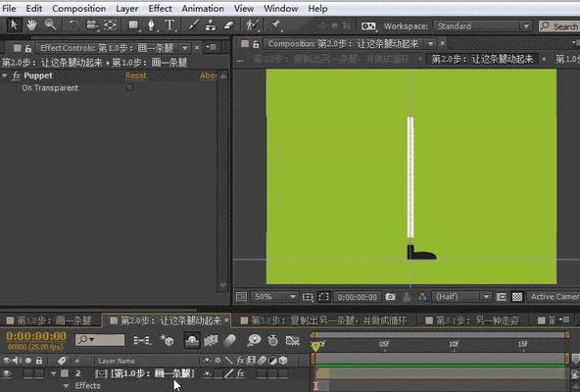Open the (Half) resolution dropdown
580x392 pixels.
pos(462,297)
